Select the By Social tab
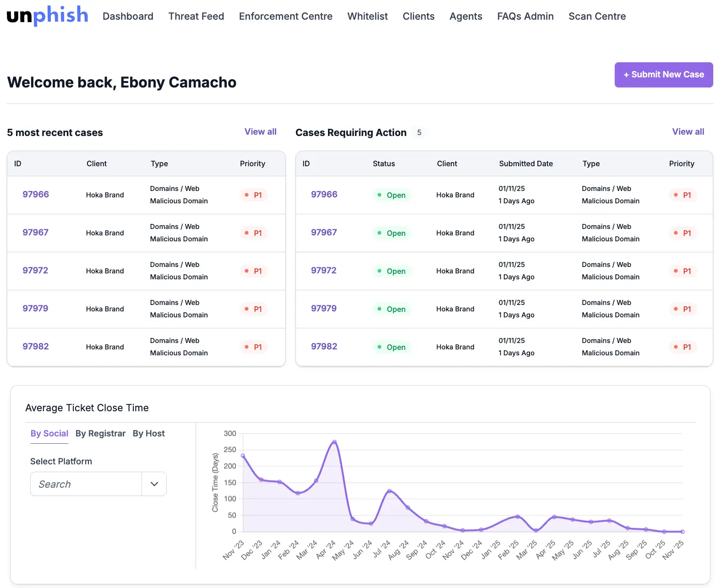The height and width of the screenshot is (588, 721). [x=49, y=433]
